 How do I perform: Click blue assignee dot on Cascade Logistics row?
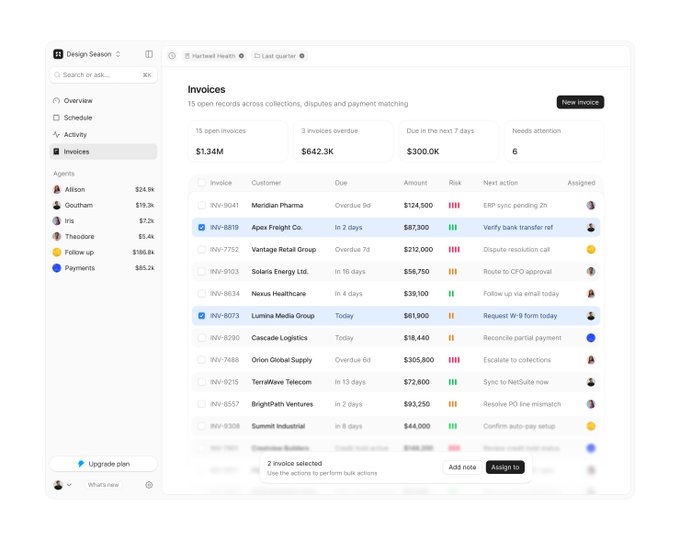(591, 338)
